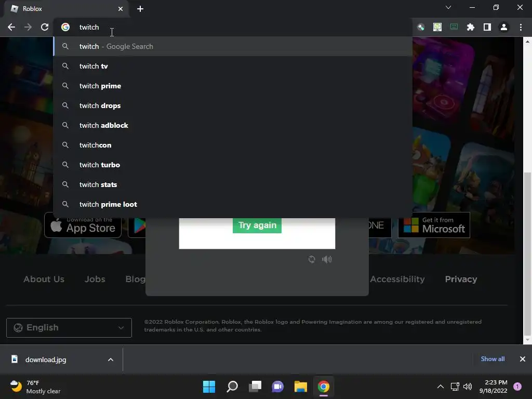
Task: Open the Extensions puzzle icon
Action: click(x=471, y=27)
